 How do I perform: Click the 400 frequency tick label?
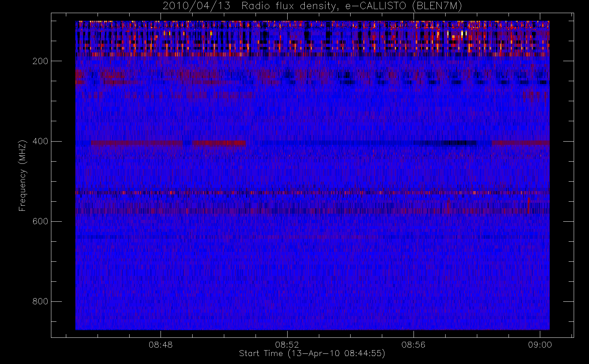(x=40, y=141)
